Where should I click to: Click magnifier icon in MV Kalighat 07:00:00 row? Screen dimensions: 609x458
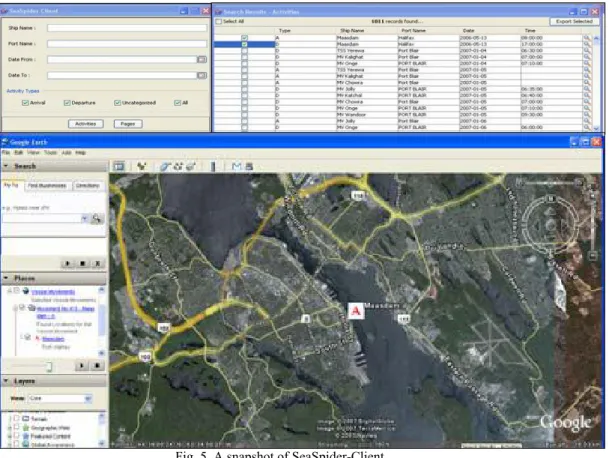(586, 57)
